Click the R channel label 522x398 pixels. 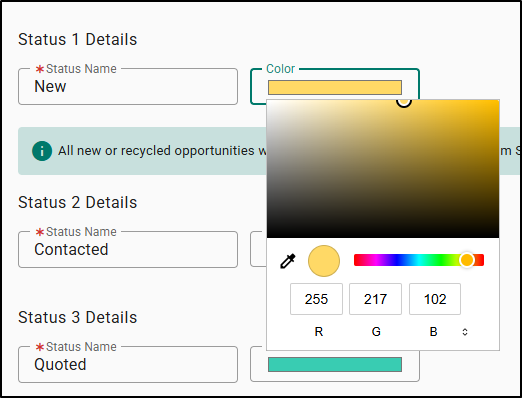(319, 332)
